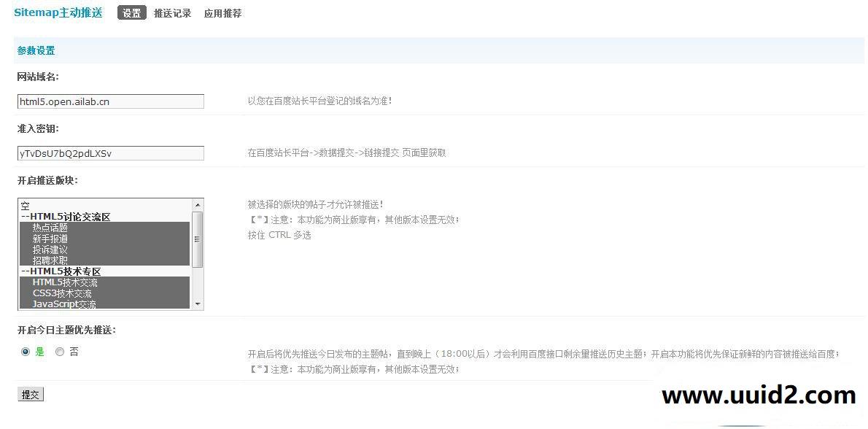
Task: Click the forum list scrollbar
Action: (198, 239)
